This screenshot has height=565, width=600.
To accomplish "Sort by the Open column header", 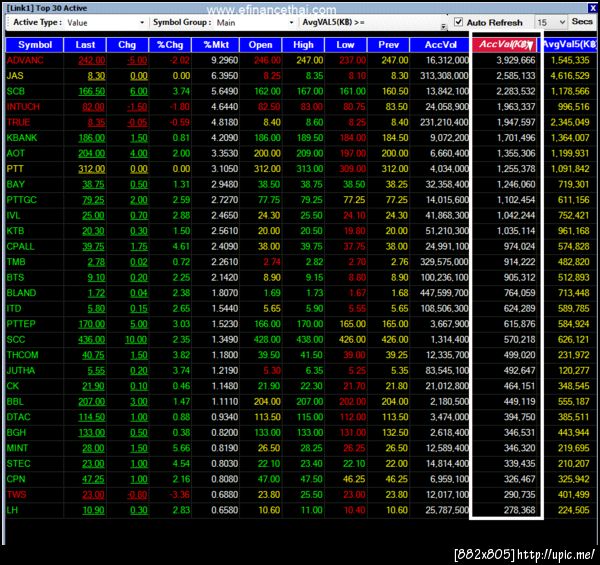I will point(260,45).
